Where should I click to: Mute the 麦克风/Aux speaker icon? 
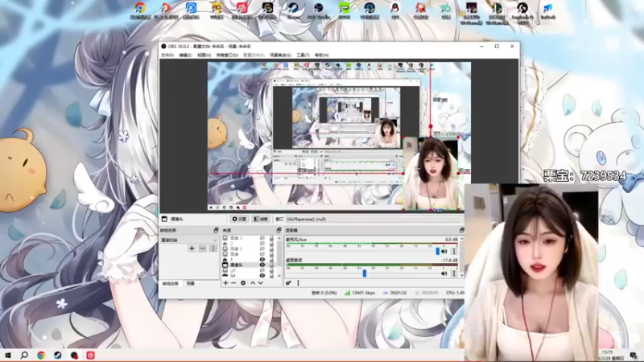pos(444,251)
